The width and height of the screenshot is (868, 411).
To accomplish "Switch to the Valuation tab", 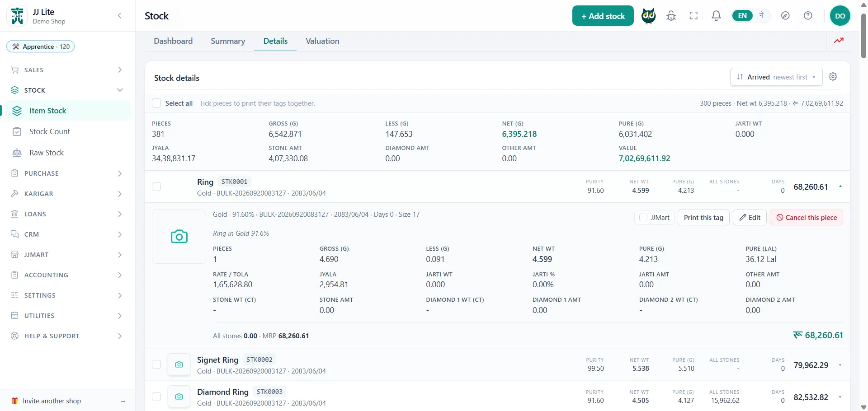I will click(x=322, y=41).
